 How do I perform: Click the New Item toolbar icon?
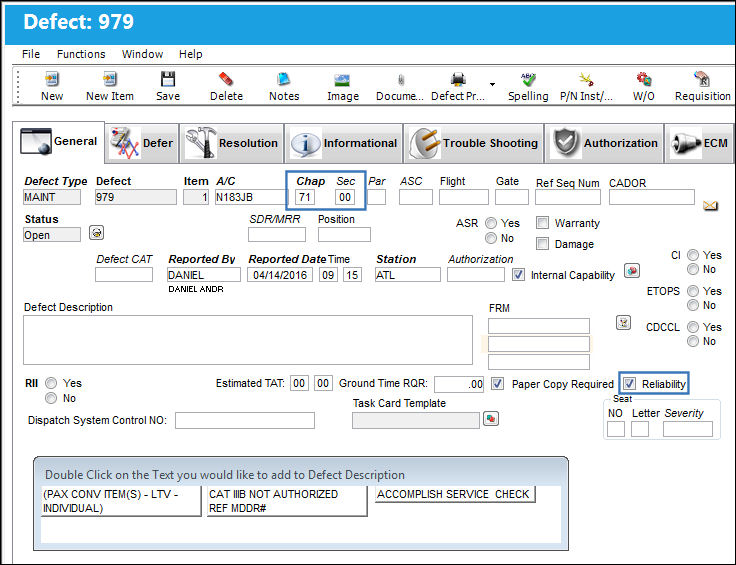109,79
